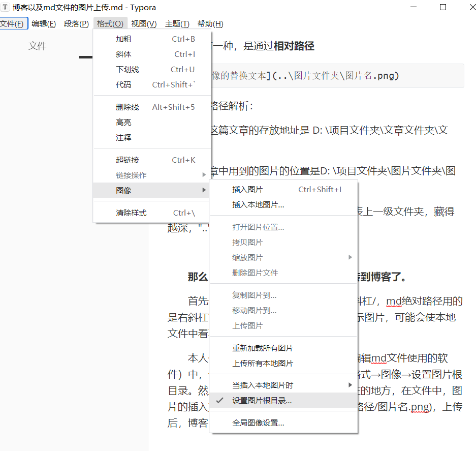This screenshot has height=451, width=476.
Task: Apply 下划线 underline formatting
Action: (x=152, y=69)
